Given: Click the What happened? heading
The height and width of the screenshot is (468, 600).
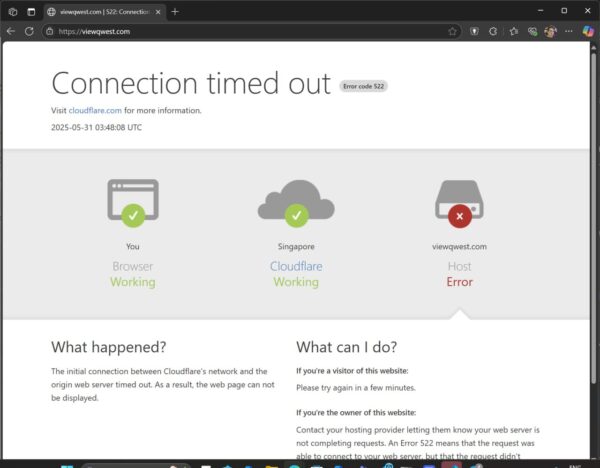Looking at the screenshot, I should (109, 347).
